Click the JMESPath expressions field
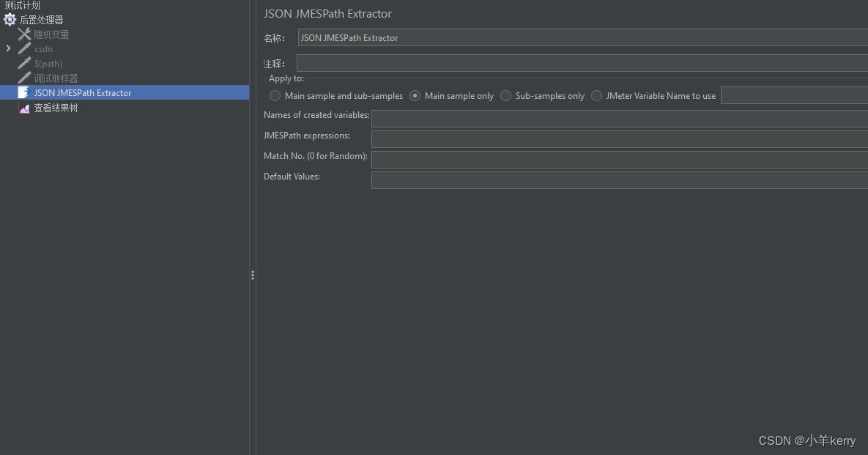 pyautogui.click(x=620, y=139)
